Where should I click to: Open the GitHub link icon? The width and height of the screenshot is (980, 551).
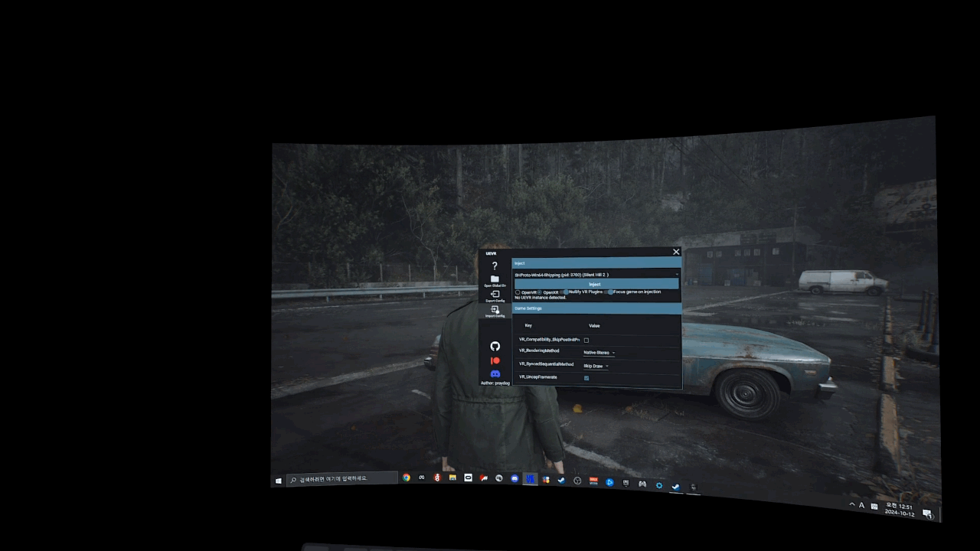[x=495, y=347]
